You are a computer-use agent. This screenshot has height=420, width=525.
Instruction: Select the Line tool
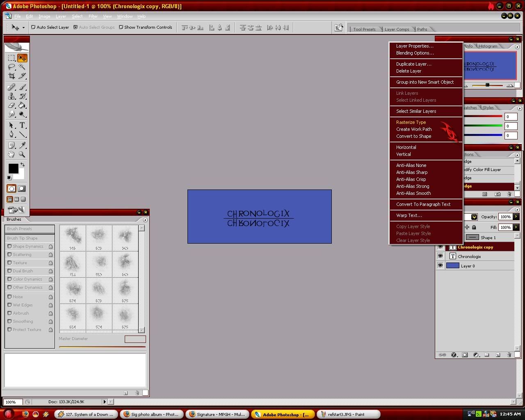coord(22,134)
